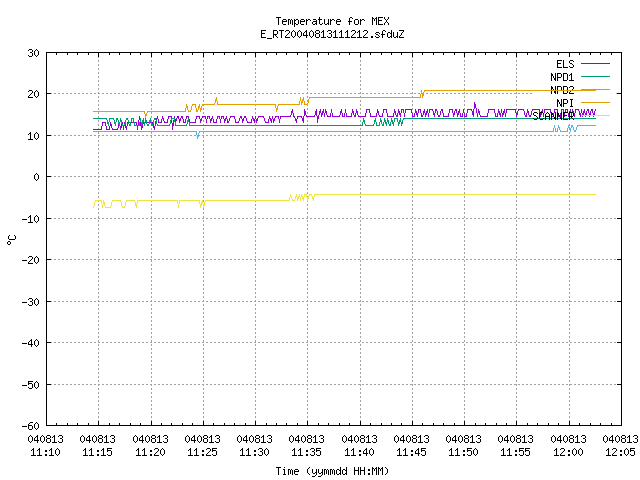Viewport: 640px width, 480px height.
Task: Click the chart title 'Temperature for MEX'
Action: tap(332, 21)
